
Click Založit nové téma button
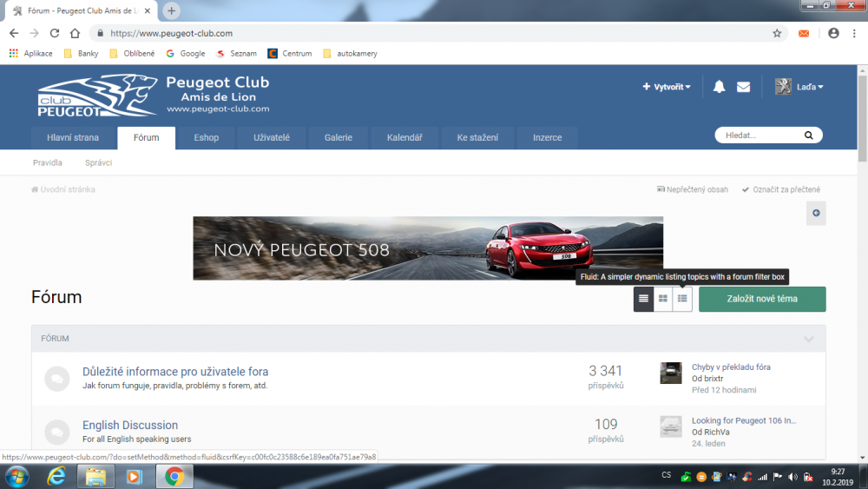point(762,299)
